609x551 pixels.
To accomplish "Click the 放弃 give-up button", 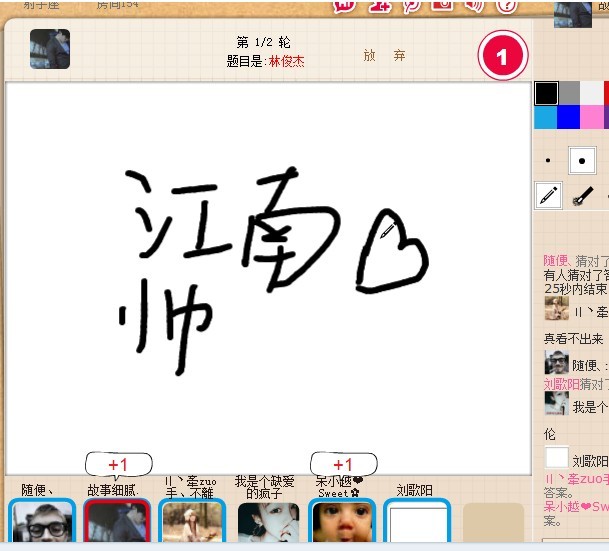I will point(385,56).
